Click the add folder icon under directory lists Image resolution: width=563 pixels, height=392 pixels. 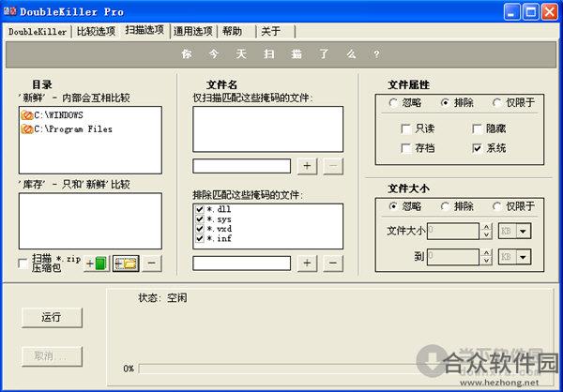click(126, 264)
